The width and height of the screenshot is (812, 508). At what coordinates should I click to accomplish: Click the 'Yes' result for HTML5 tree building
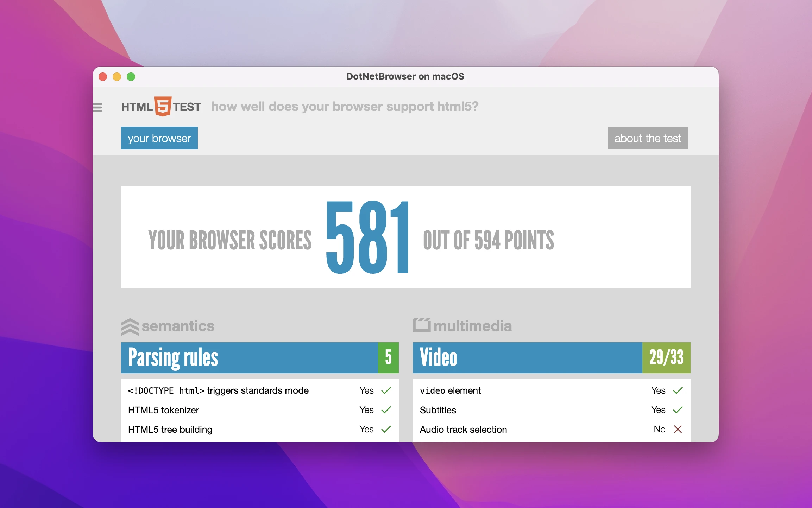[366, 429]
